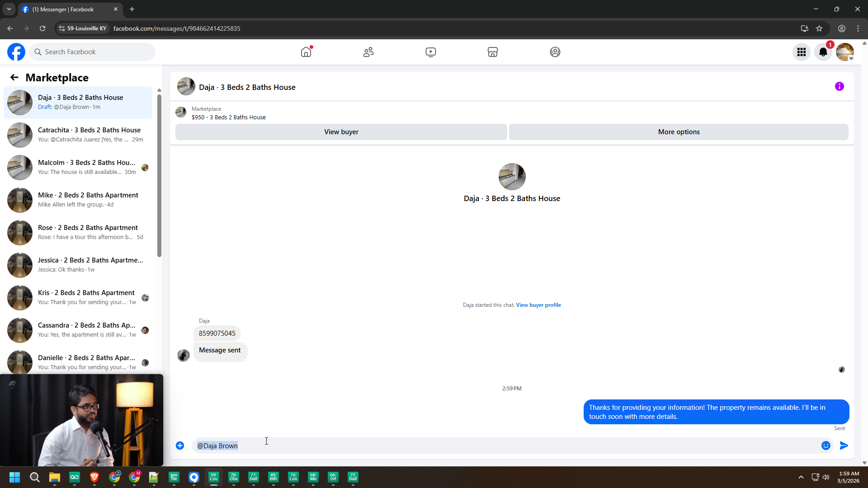Select the Messenger | Facebook tab

70,9
